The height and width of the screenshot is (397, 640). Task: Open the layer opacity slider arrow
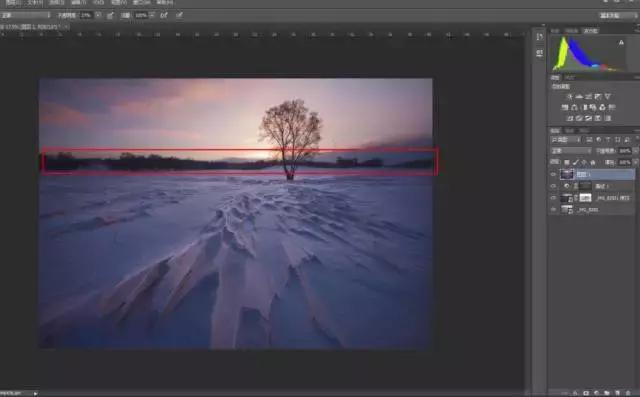click(636, 151)
